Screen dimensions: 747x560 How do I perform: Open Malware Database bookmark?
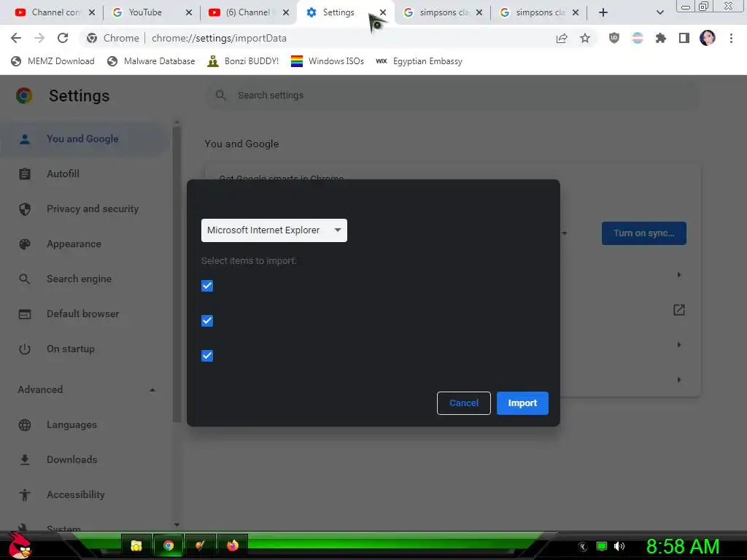(151, 61)
